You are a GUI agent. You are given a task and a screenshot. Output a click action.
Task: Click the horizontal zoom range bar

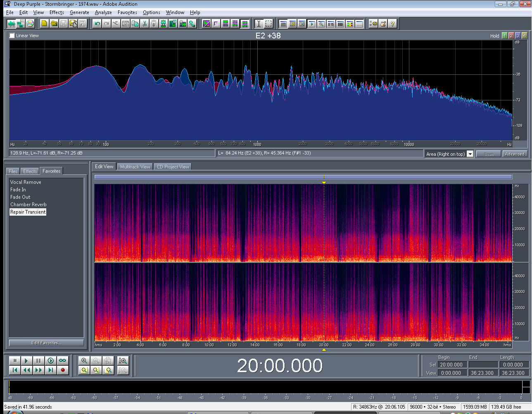click(303, 177)
